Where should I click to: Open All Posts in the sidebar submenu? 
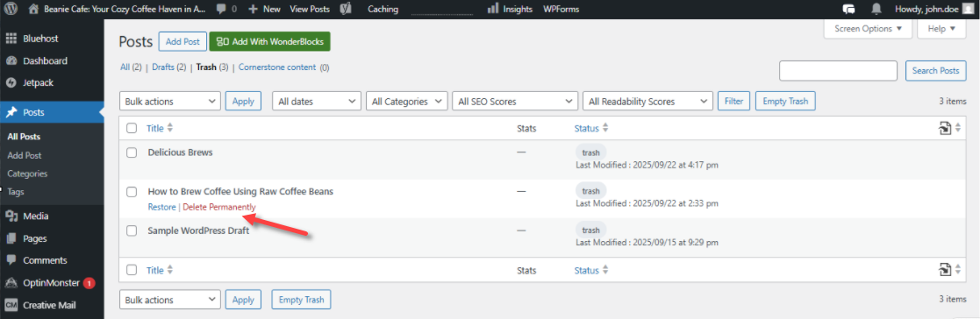(24, 137)
